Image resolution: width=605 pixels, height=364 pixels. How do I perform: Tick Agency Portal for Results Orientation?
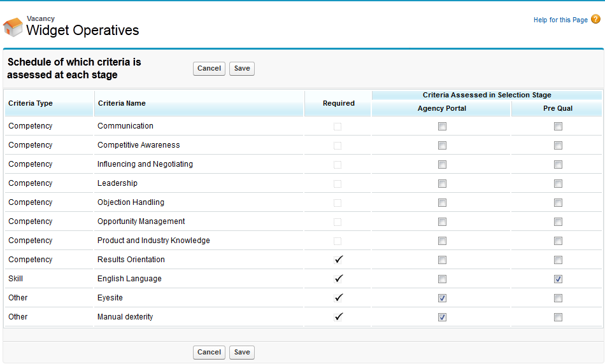click(x=442, y=260)
